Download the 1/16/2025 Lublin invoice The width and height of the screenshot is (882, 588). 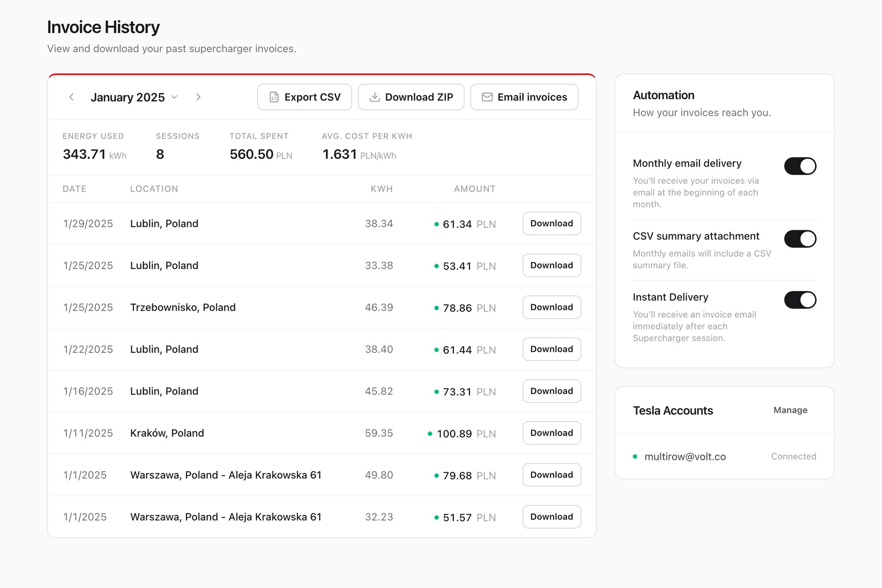[x=552, y=391]
